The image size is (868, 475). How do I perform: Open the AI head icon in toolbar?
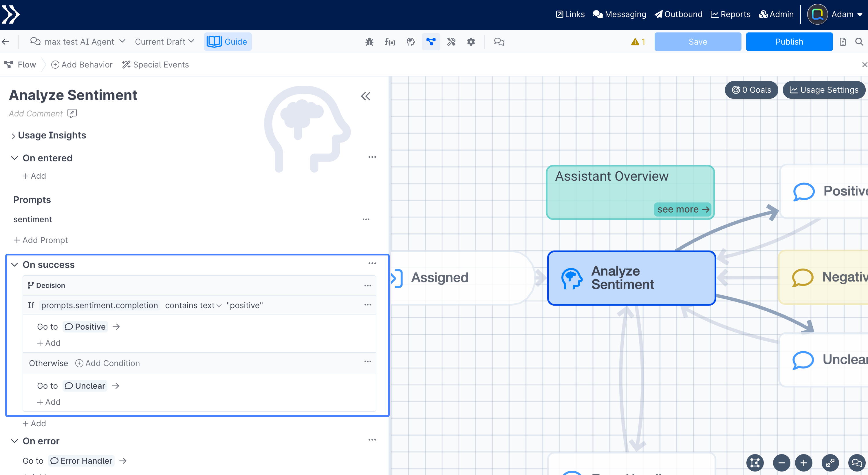tap(411, 42)
